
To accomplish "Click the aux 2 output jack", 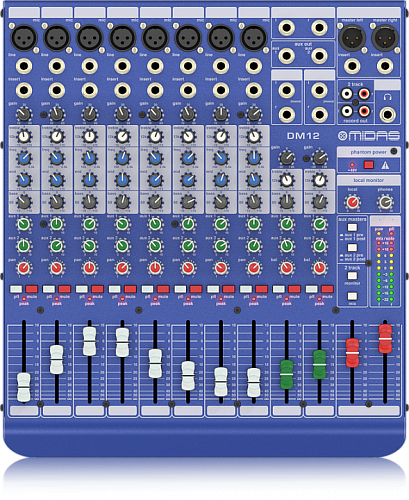I will click(x=319, y=56).
